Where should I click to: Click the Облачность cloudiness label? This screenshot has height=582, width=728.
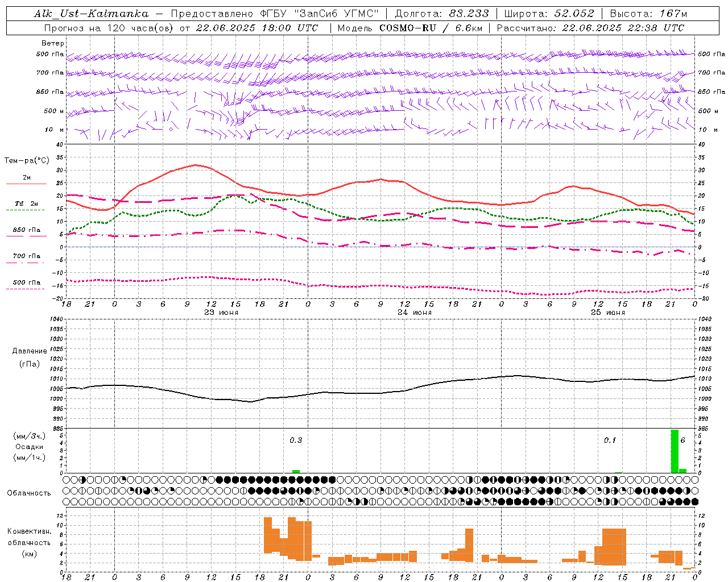coord(29,493)
